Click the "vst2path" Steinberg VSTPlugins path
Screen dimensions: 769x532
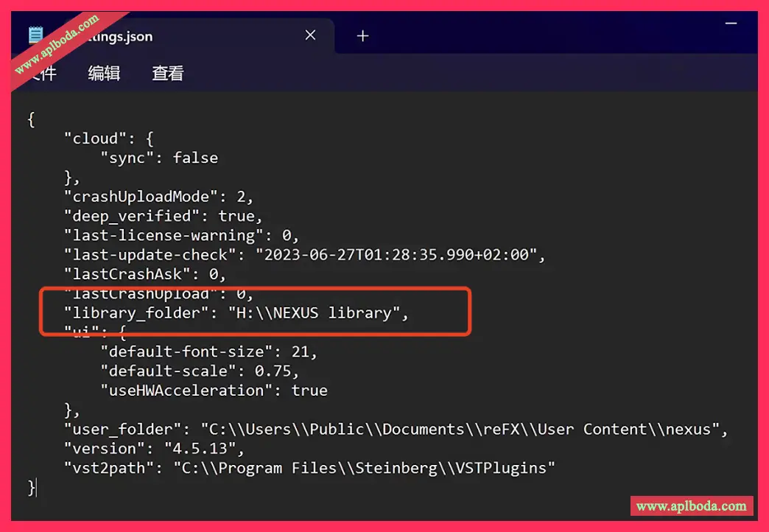click(x=364, y=467)
